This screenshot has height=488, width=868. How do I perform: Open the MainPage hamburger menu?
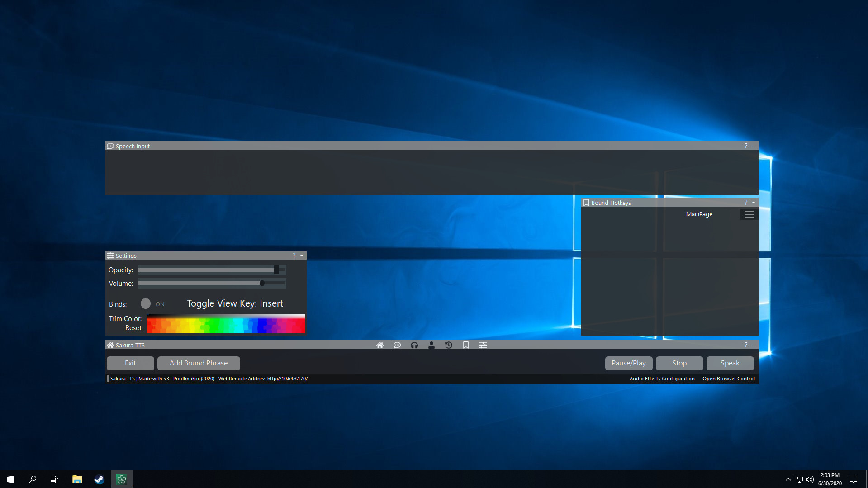coord(749,214)
